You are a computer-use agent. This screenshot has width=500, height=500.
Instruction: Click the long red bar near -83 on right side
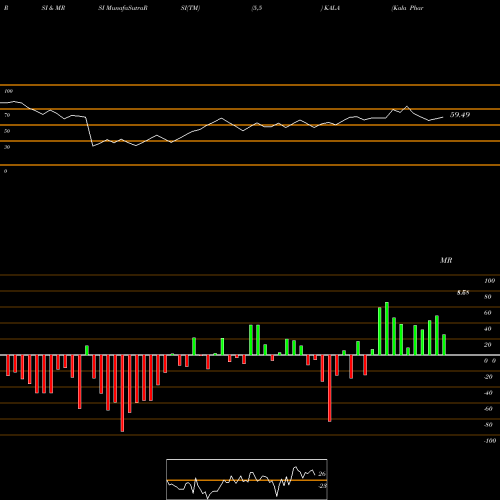tap(330, 388)
